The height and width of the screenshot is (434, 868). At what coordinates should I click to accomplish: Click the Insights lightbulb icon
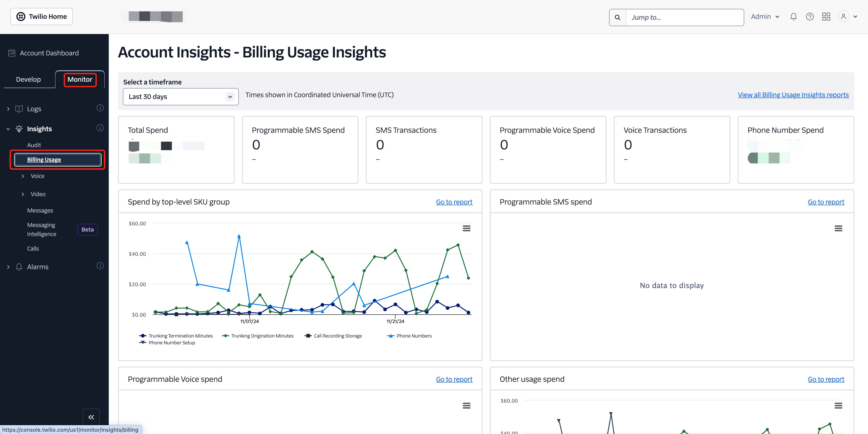(19, 129)
